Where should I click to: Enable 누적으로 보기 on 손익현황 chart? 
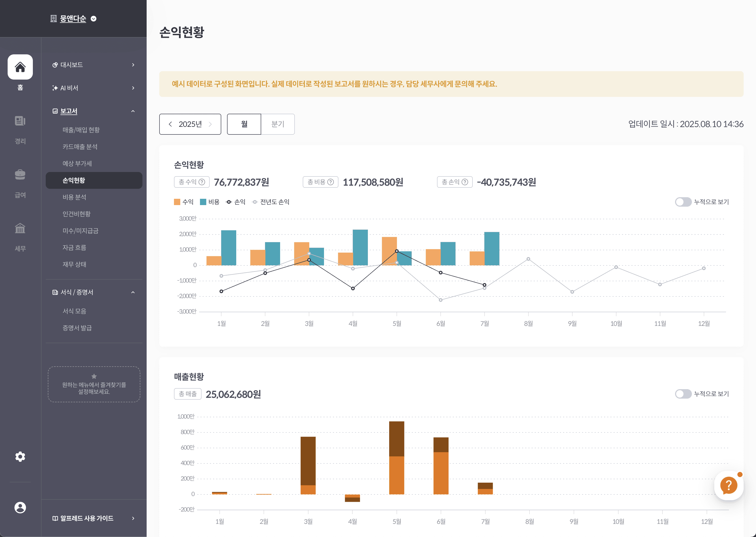coord(683,202)
